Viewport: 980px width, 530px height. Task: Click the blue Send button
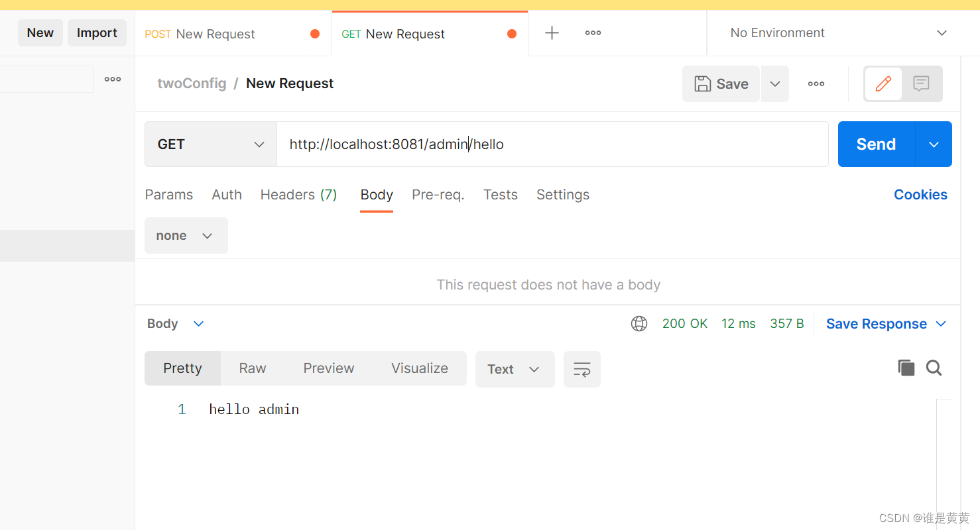(x=877, y=144)
